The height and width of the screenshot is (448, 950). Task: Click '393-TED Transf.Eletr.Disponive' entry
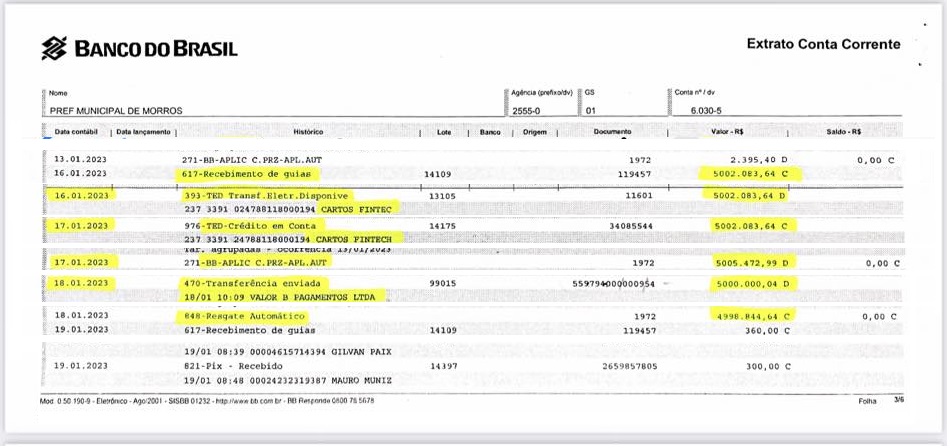click(265, 196)
